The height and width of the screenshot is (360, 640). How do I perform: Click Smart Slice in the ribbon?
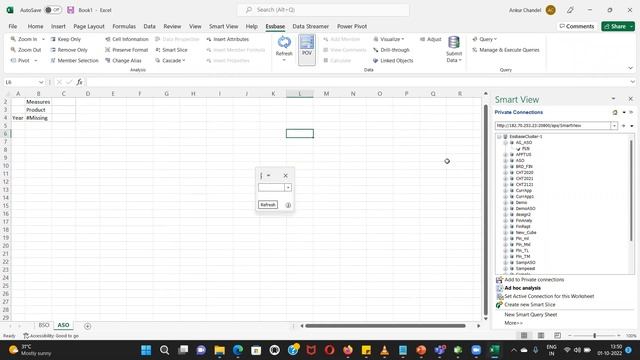tap(171, 50)
